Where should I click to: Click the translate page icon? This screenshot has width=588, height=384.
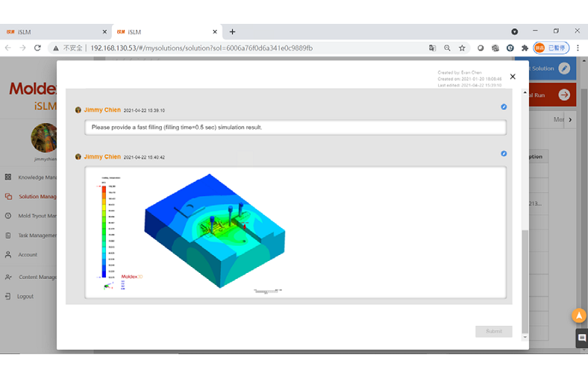432,48
